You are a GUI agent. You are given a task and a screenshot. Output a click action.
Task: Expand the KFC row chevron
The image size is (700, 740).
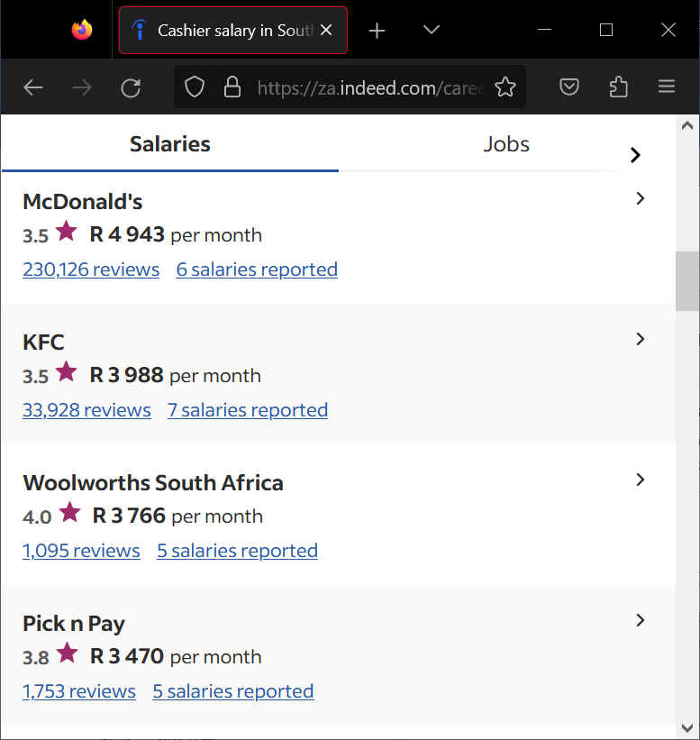(641, 339)
